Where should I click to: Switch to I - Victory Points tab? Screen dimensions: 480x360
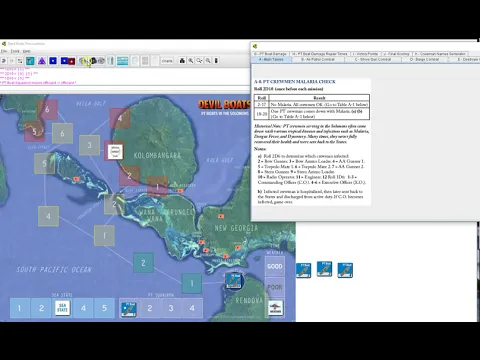click(x=365, y=54)
